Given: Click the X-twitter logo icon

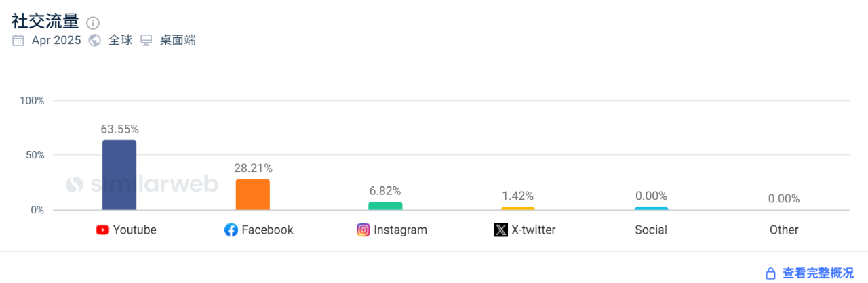Looking at the screenshot, I should point(501,230).
